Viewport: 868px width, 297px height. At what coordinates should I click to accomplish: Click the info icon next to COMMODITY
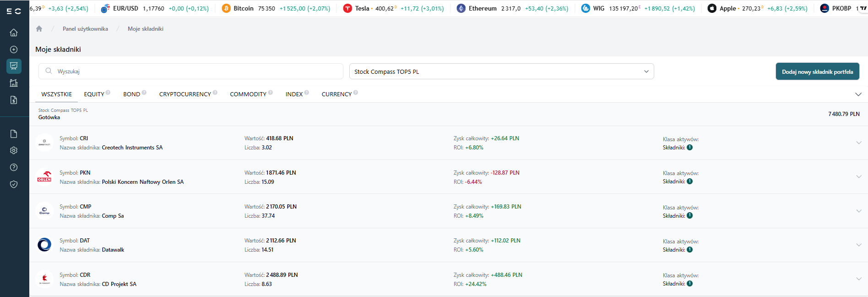point(271,93)
